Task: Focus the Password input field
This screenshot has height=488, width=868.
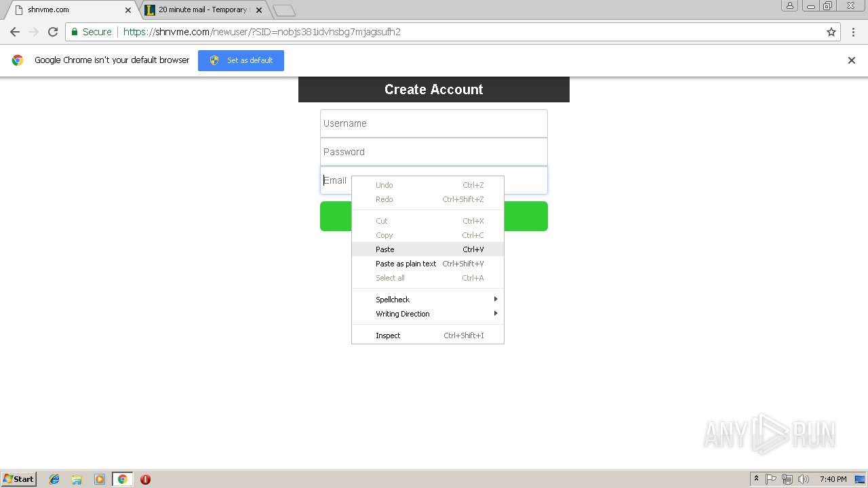Action: coord(434,152)
